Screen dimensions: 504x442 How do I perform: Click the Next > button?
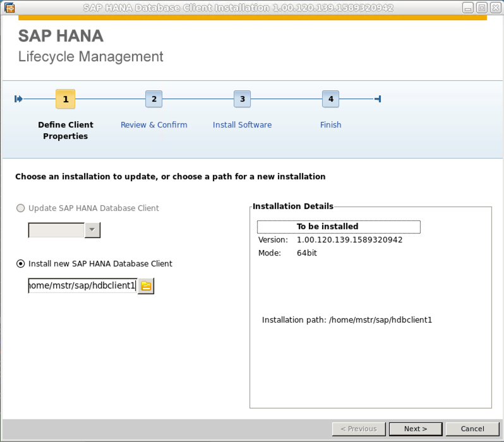click(x=416, y=429)
